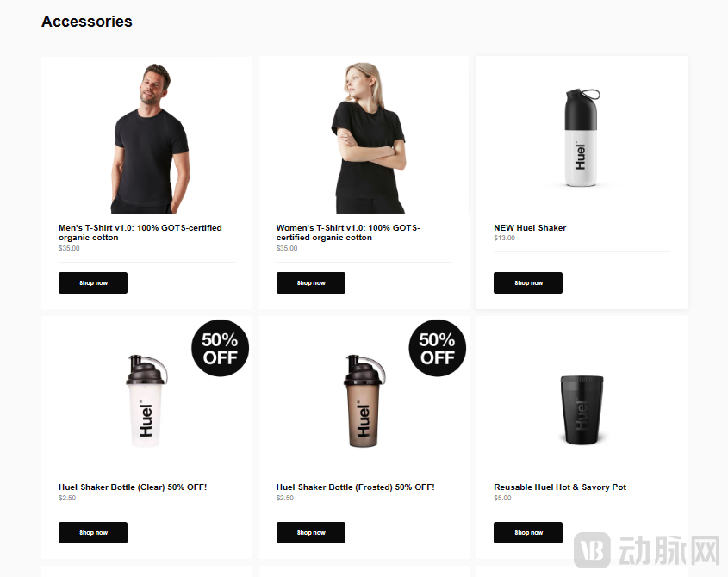
Task: Click Shop now under Women's T-Shirt
Action: tap(311, 282)
